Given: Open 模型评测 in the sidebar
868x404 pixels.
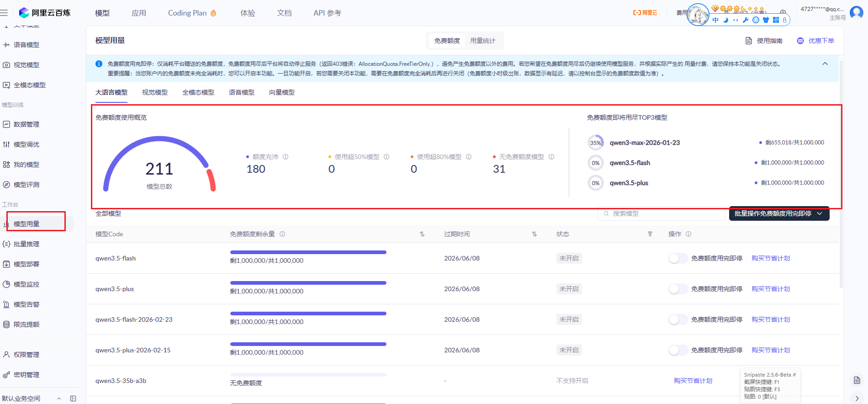Looking at the screenshot, I should pos(26,185).
